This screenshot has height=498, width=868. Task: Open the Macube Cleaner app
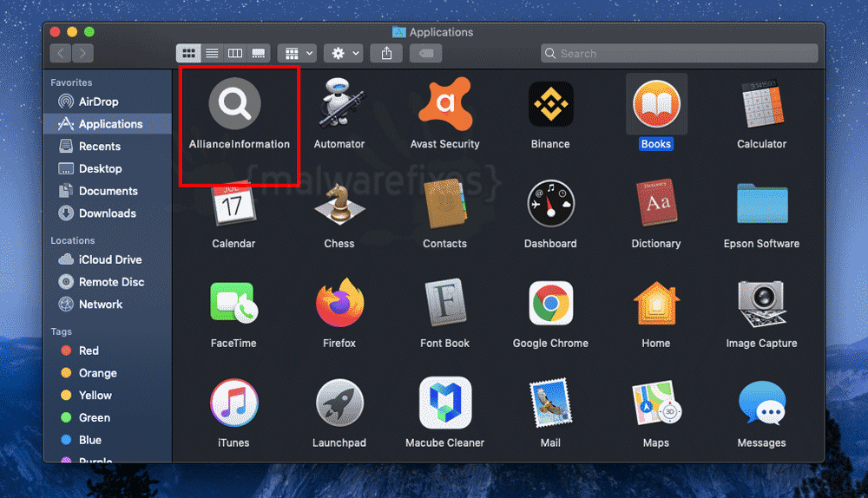point(445,403)
